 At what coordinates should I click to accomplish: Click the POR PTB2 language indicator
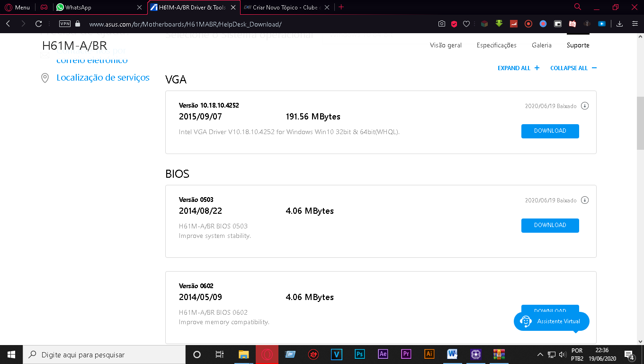(x=577, y=355)
